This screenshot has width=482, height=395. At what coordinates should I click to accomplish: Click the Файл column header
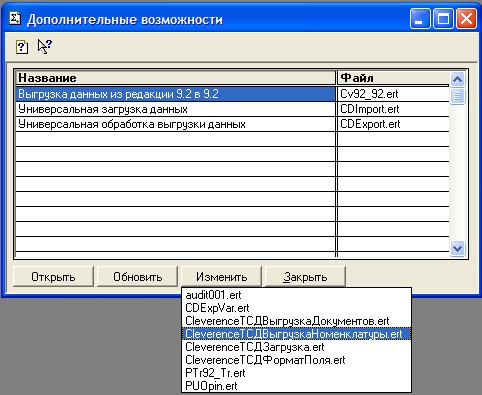393,78
